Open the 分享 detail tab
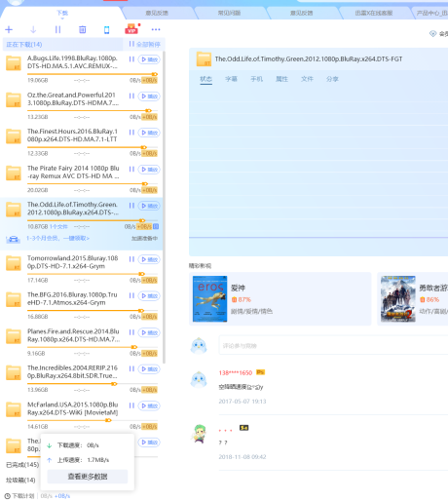Image resolution: width=448 pixels, height=501 pixels. (x=332, y=79)
